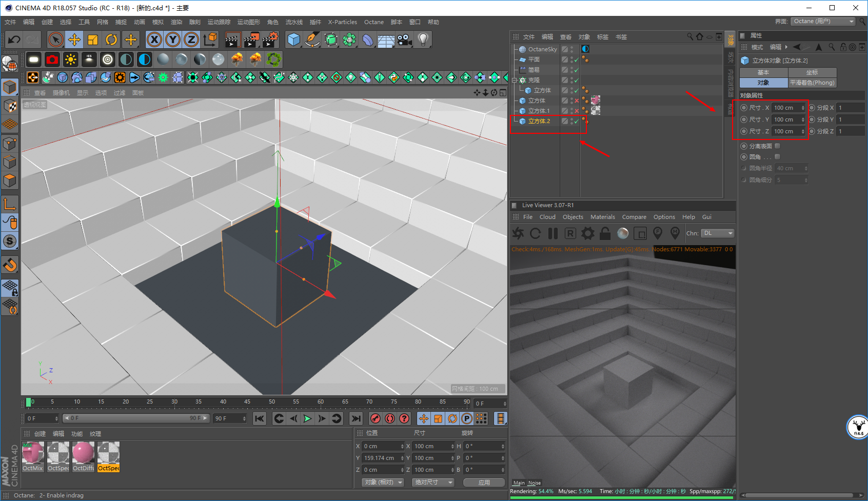The width and height of the screenshot is (868, 501).
Task: Toggle the green checkmark for 立方体.2
Action: [x=577, y=122]
